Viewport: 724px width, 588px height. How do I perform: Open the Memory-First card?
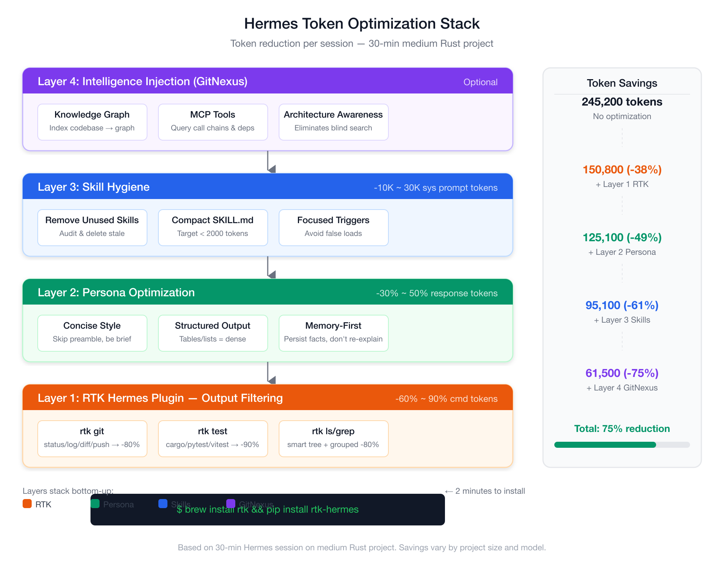tap(333, 333)
